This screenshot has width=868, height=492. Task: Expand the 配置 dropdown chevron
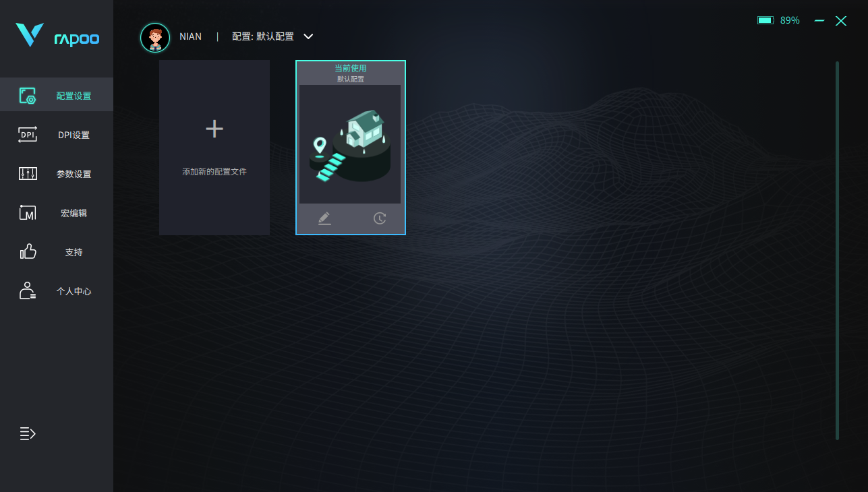click(308, 36)
